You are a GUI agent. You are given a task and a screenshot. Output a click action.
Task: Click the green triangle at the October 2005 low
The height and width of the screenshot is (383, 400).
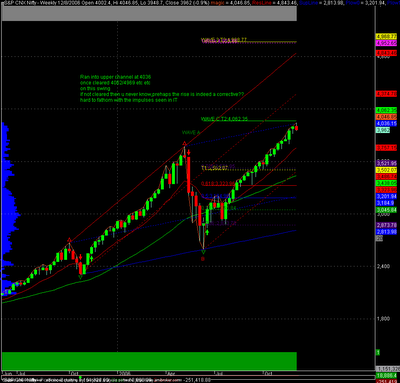pos(80,277)
